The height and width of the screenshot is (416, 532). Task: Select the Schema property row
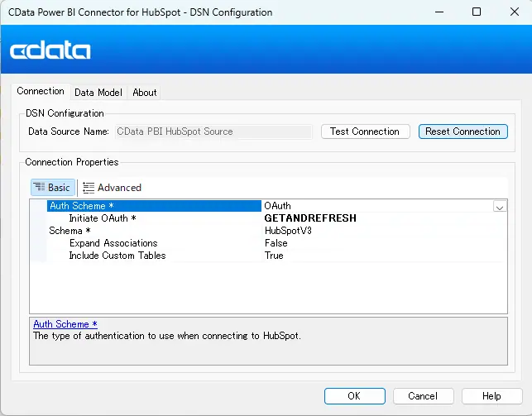tap(70, 231)
